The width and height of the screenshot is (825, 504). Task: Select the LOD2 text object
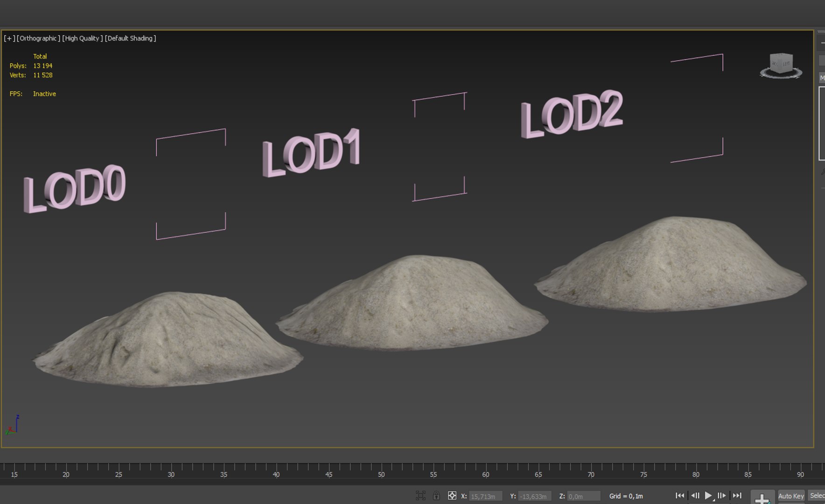point(572,114)
